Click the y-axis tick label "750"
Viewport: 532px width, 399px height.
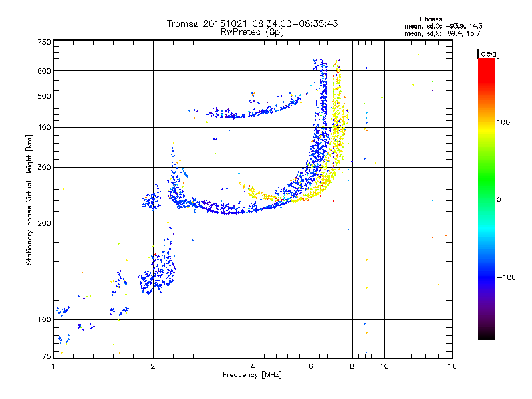pyautogui.click(x=44, y=42)
